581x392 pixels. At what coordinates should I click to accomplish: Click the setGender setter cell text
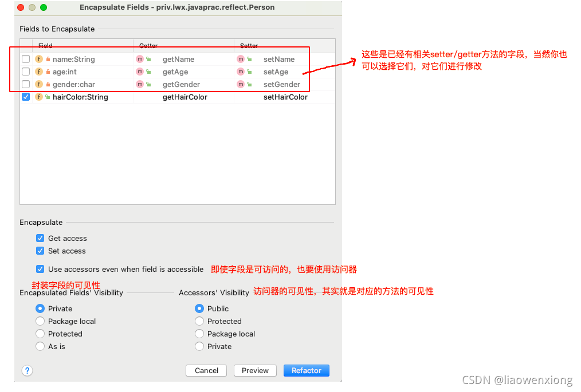[281, 84]
